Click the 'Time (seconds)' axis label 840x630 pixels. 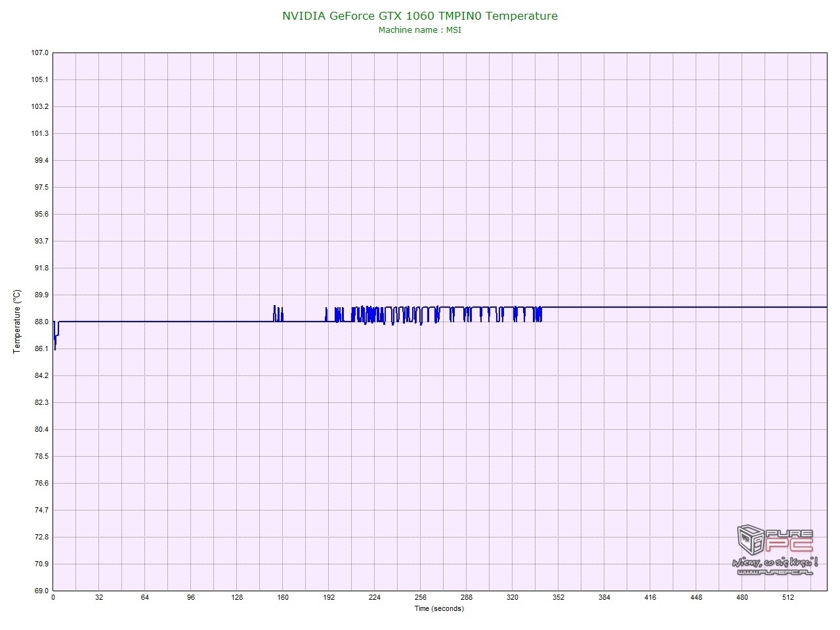point(439,608)
